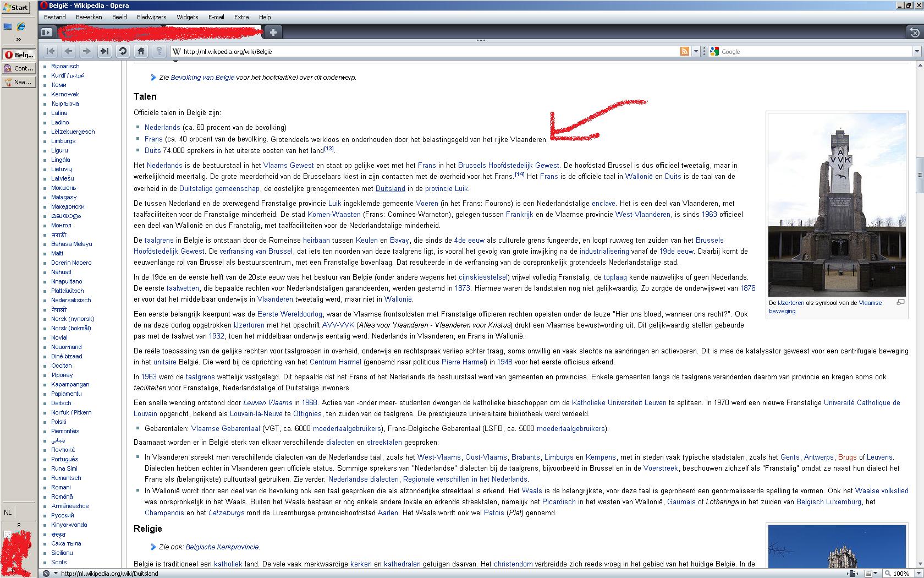
Task: Open the Google search engine dropdown
Action: tap(715, 51)
